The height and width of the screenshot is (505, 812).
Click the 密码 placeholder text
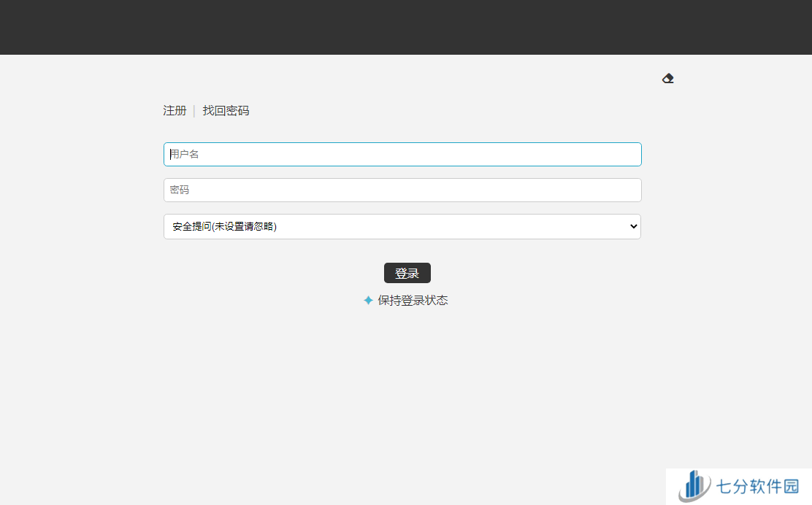(x=180, y=190)
